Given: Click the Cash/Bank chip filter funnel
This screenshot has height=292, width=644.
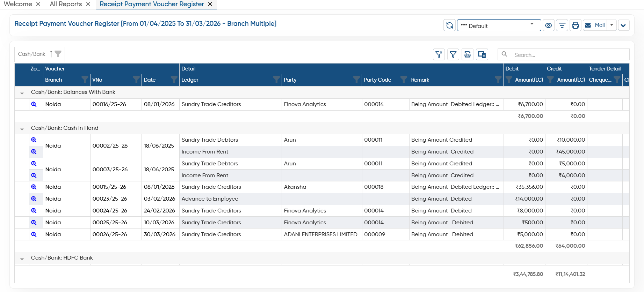Looking at the screenshot, I should click(58, 54).
